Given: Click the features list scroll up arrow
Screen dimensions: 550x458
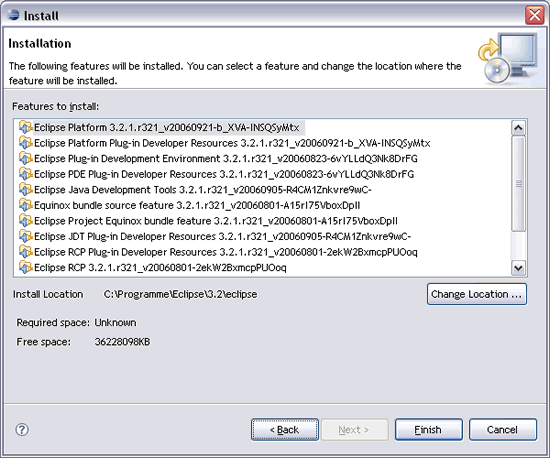Looking at the screenshot, I should pyautogui.click(x=518, y=128).
